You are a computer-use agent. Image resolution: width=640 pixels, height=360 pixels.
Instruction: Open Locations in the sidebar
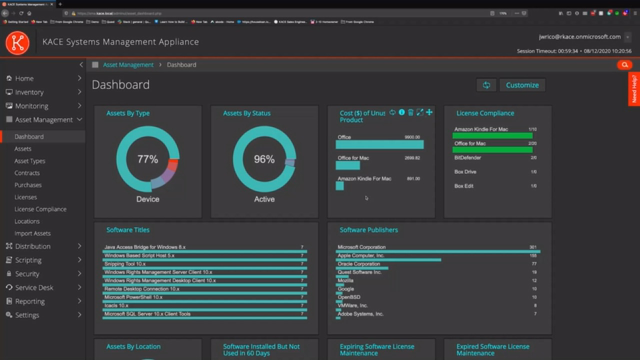point(27,221)
